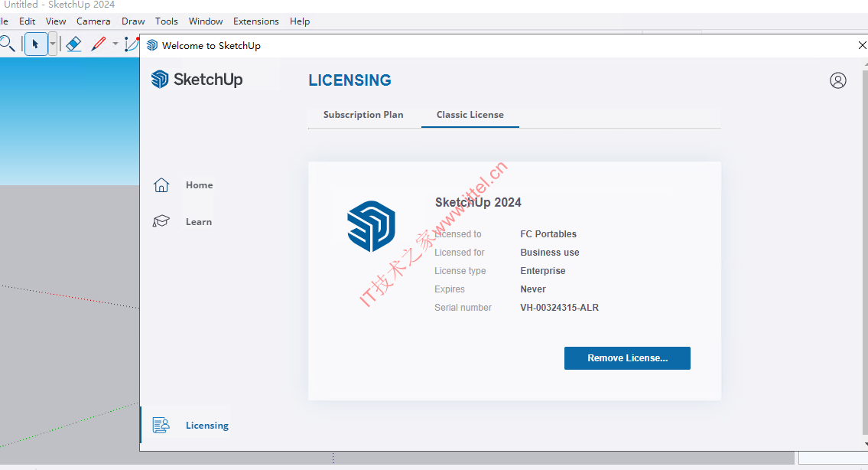Open the Window menu
Image resolution: width=868 pixels, height=470 pixels.
[x=206, y=21]
